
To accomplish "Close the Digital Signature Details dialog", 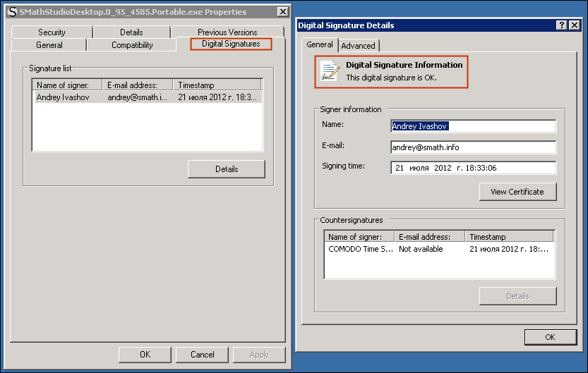I will (x=575, y=25).
